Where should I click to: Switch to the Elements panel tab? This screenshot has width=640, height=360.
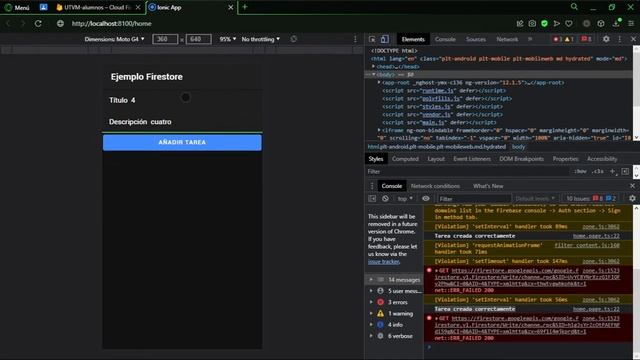[x=413, y=39]
